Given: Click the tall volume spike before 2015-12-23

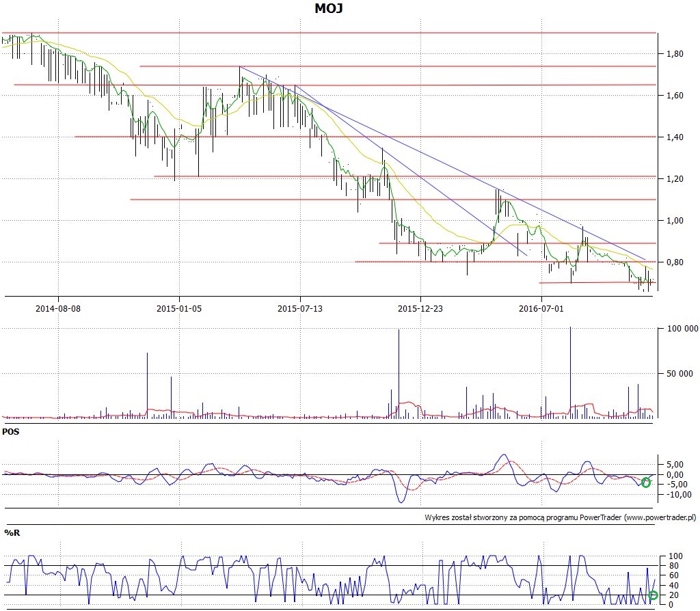Looking at the screenshot, I should (x=399, y=374).
